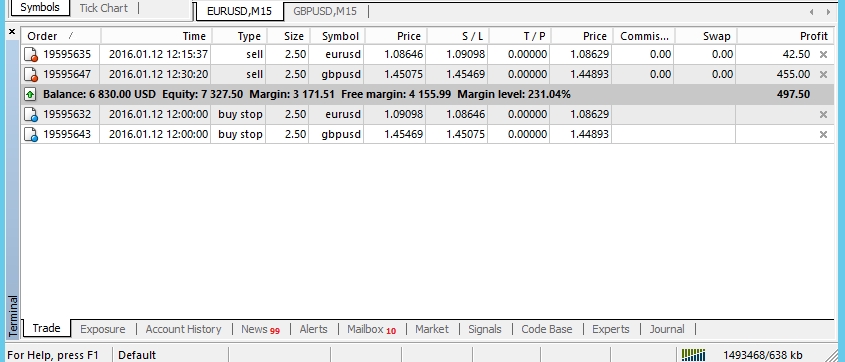This screenshot has width=845, height=362.
Task: Sort by the Time column header
Action: [156, 36]
